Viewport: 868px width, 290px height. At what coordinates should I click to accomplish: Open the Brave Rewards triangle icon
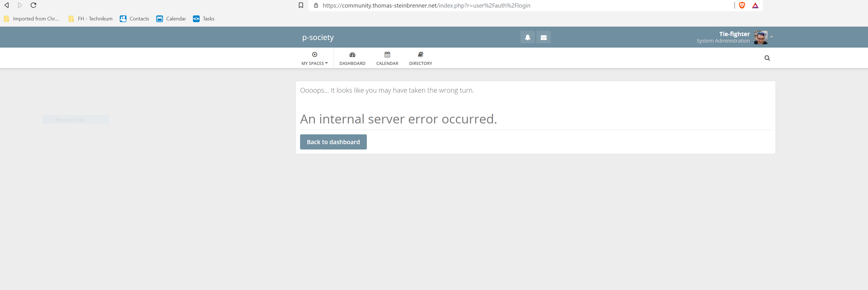coord(755,5)
